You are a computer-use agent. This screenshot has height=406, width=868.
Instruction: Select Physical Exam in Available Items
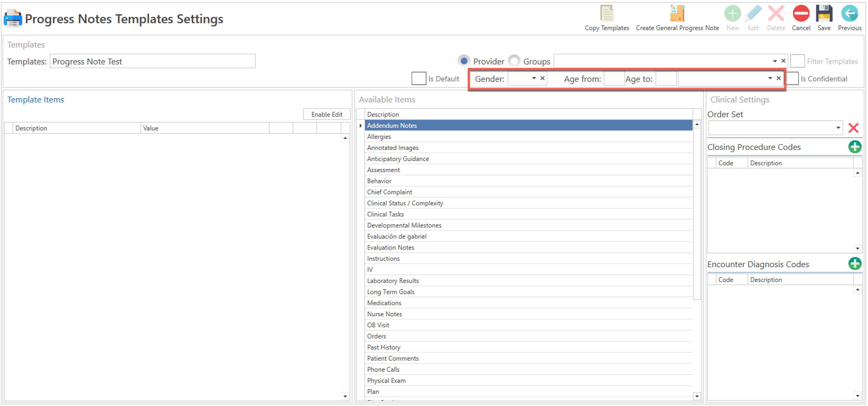coord(386,380)
